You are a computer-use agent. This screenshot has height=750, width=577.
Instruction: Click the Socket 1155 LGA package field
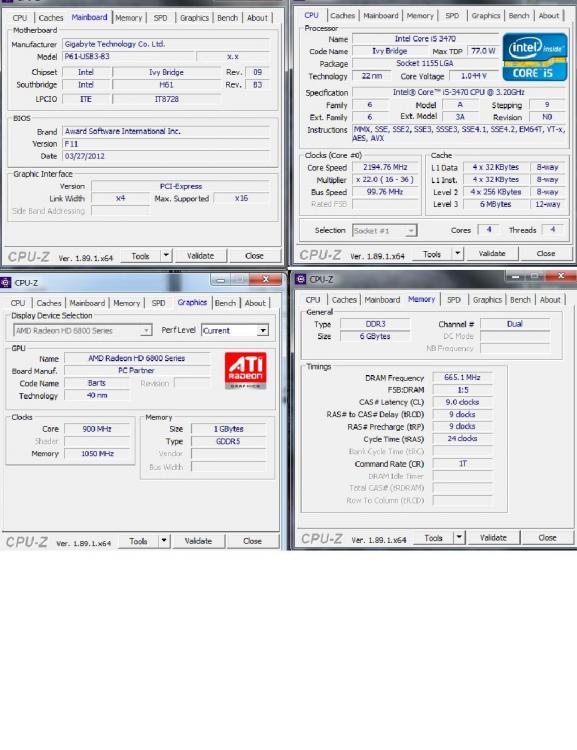[x=425, y=64]
